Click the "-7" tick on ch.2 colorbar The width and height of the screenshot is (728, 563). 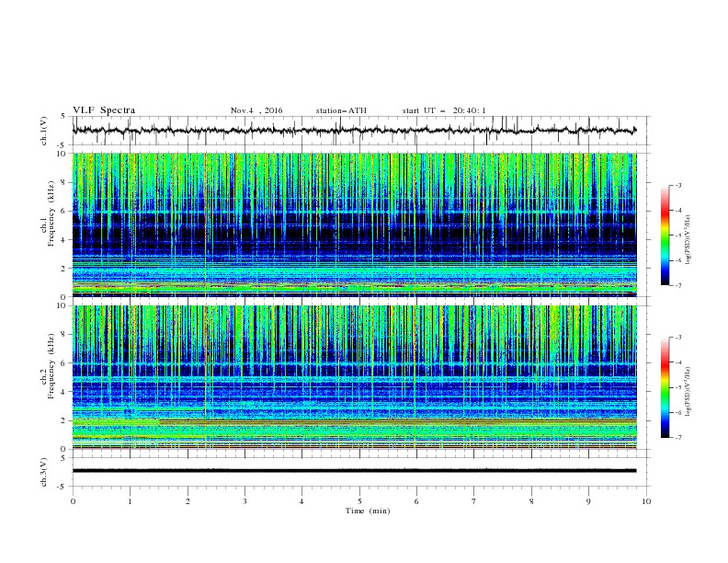[x=678, y=438]
